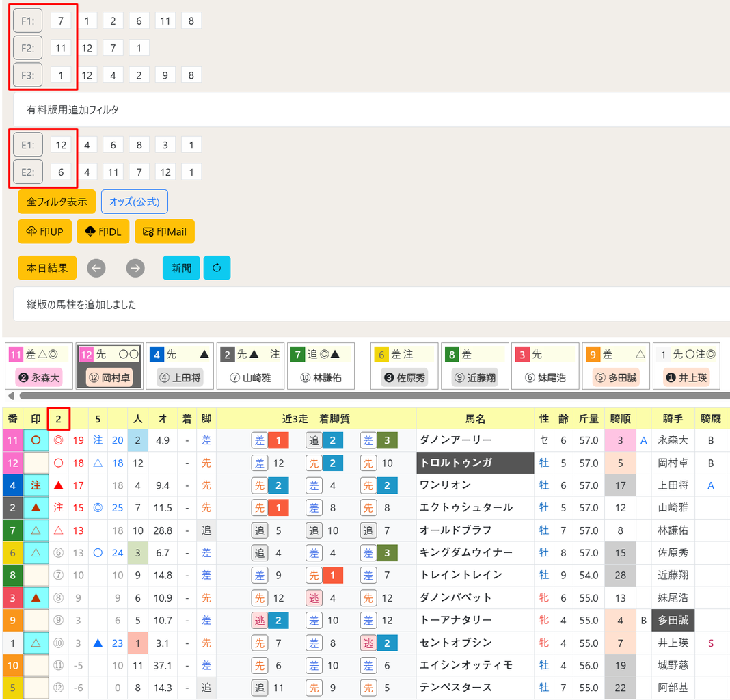Open horse name トロルトゥンガ
Image resolution: width=730 pixels, height=700 pixels.
(475, 463)
